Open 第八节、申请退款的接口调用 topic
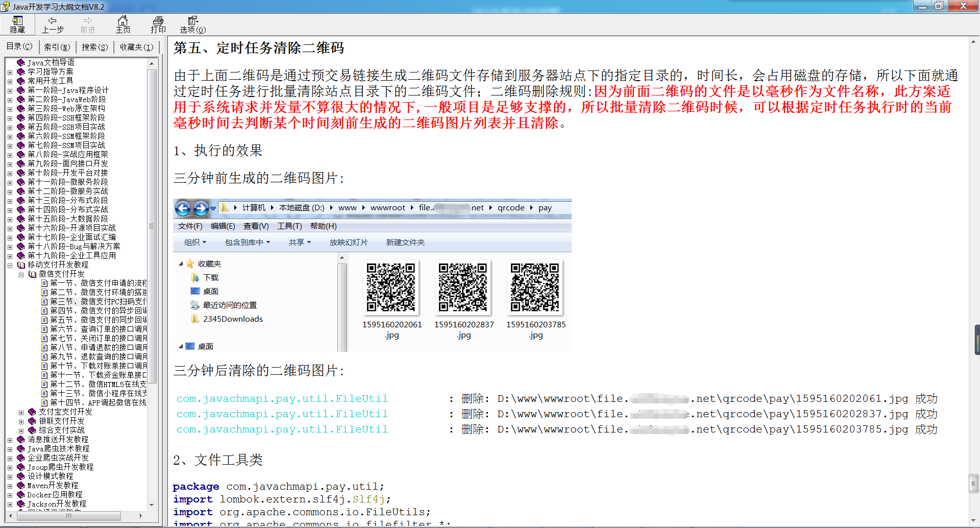 99,348
